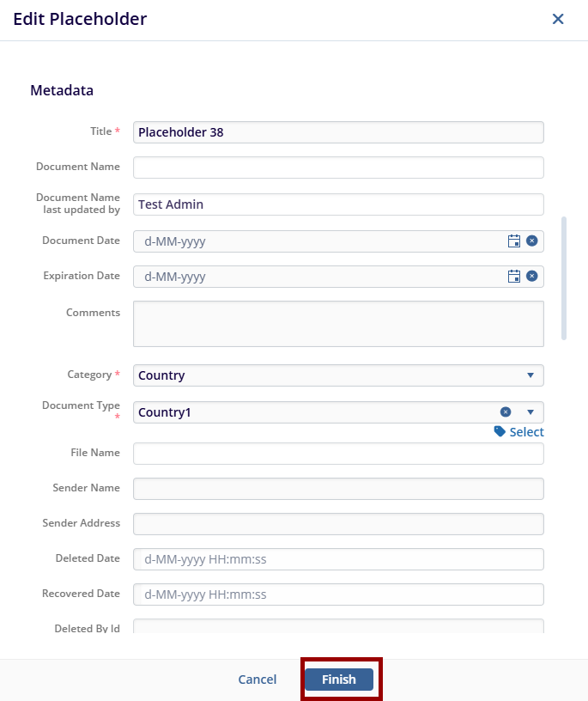Open the Document Type dropdown arrow
The image size is (588, 701).
[530, 412]
